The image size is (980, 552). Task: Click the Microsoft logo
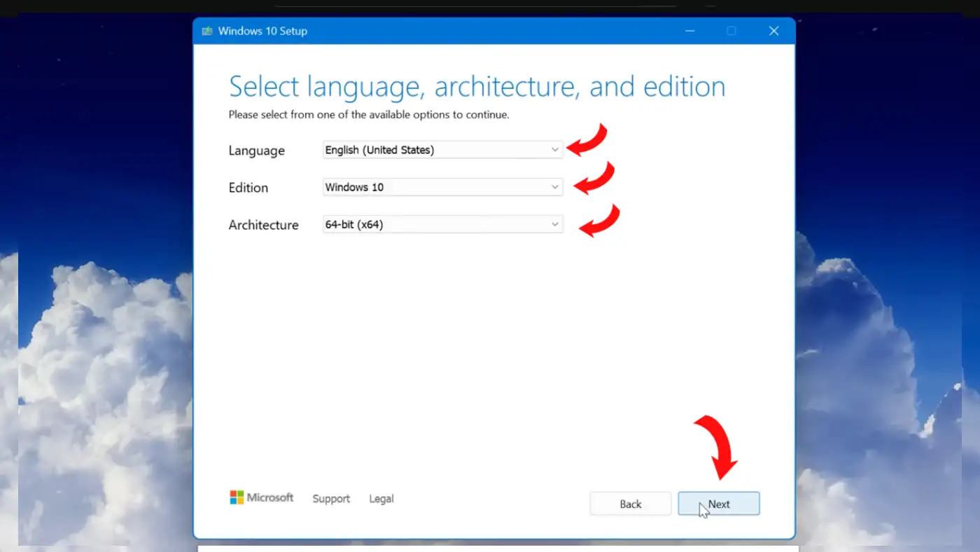pyautogui.click(x=262, y=497)
